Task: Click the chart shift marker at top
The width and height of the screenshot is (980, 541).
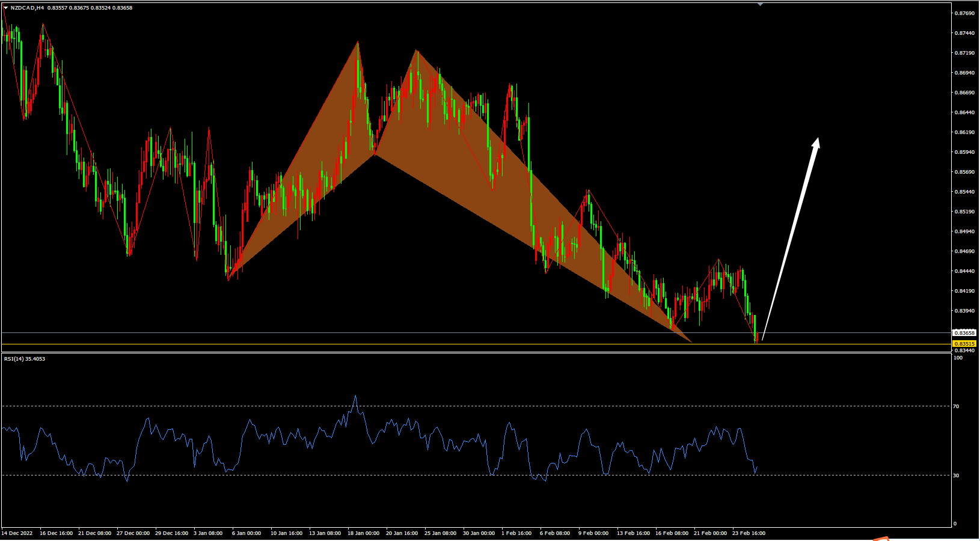Action: tap(760, 4)
